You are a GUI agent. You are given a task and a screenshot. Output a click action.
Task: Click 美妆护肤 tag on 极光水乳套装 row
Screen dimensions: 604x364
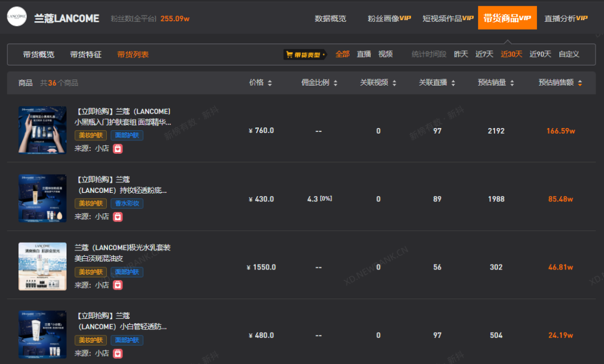91,272
